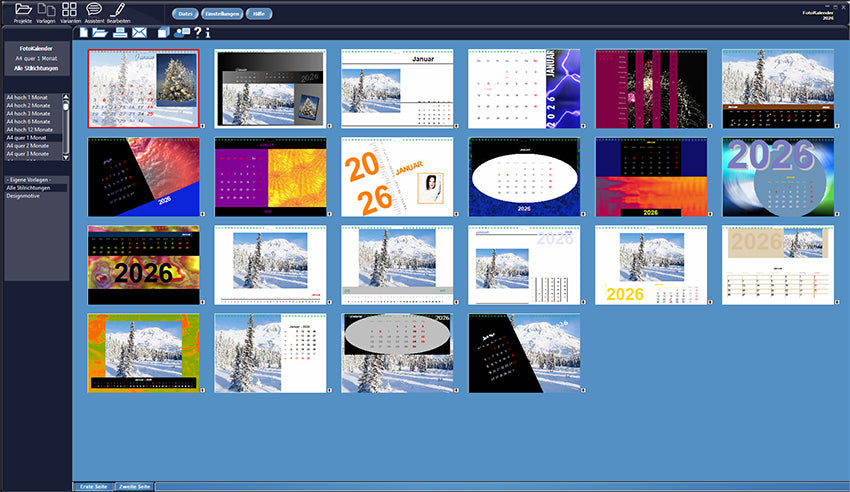Click the envelope mail icon

click(x=139, y=33)
